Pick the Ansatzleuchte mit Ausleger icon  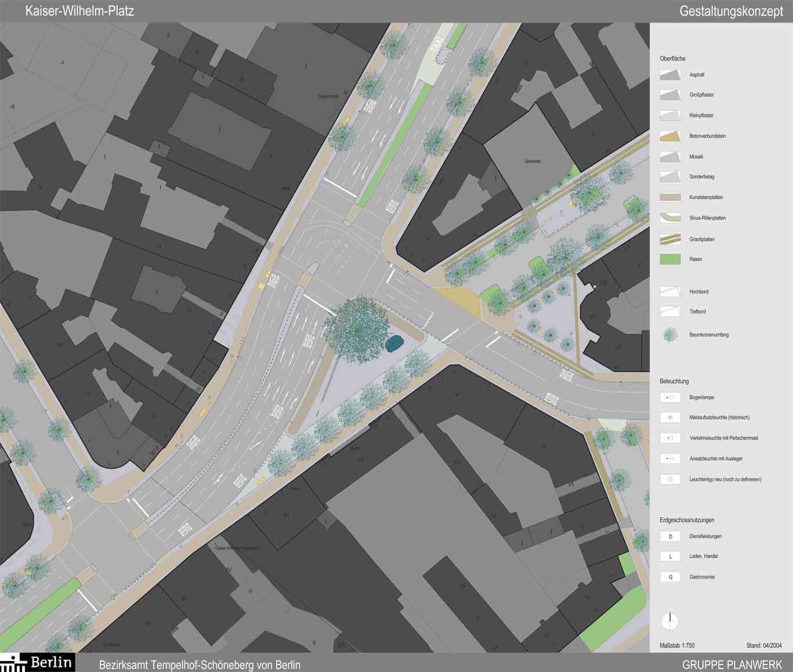(x=670, y=459)
